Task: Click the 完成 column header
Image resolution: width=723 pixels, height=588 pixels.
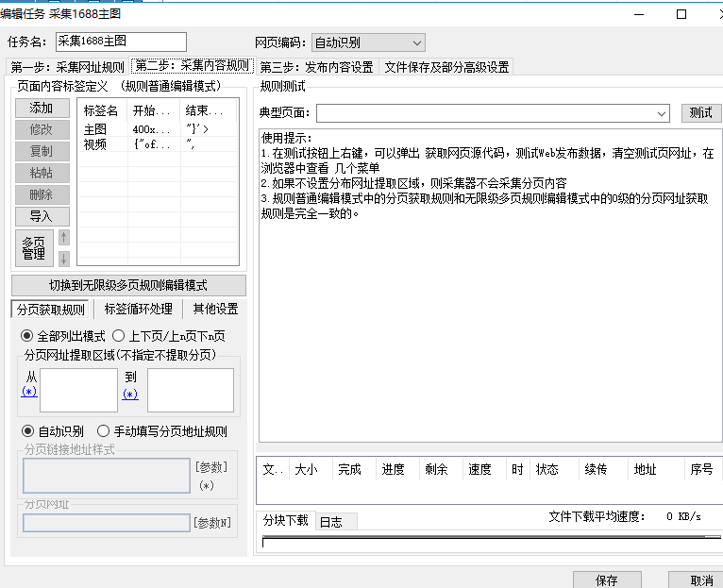Action: pos(354,469)
